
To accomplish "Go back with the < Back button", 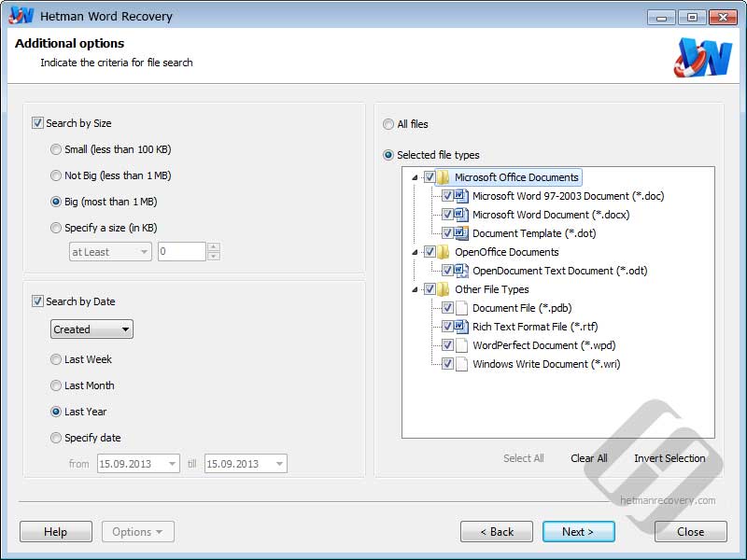I will [x=497, y=531].
